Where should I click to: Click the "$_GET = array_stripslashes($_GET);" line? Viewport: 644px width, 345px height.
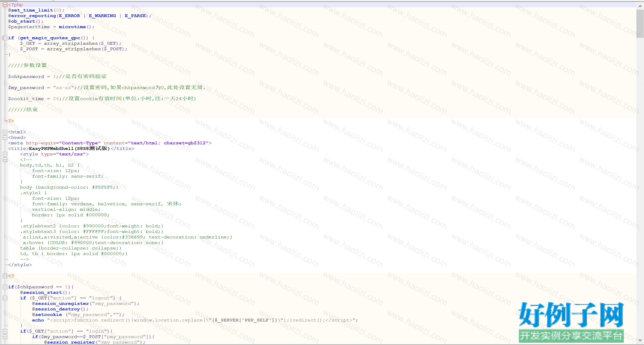point(71,43)
